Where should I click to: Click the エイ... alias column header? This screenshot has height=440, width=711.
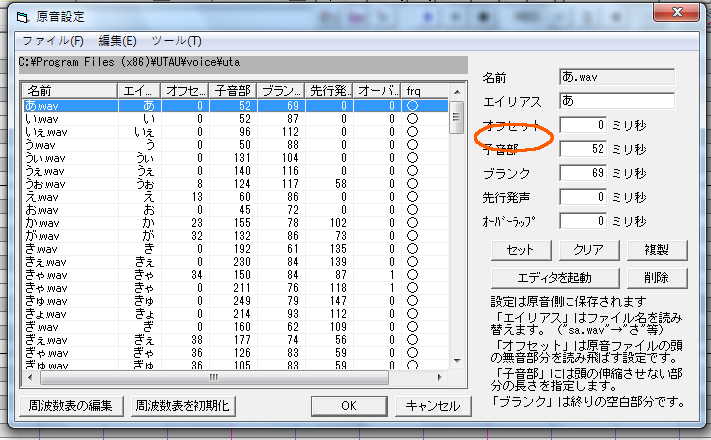tap(140, 91)
